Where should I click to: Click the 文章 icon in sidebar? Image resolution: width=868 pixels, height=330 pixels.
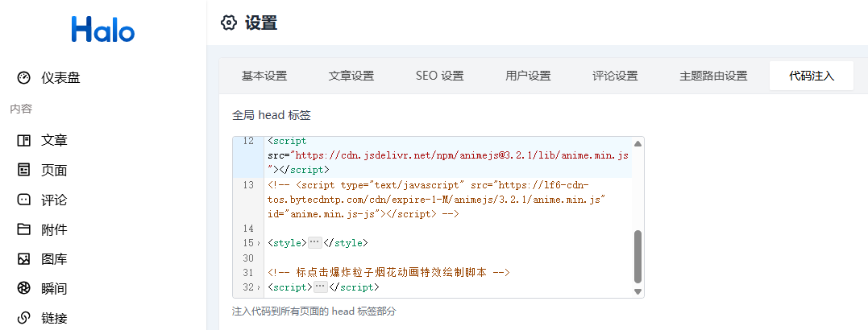tap(23, 140)
